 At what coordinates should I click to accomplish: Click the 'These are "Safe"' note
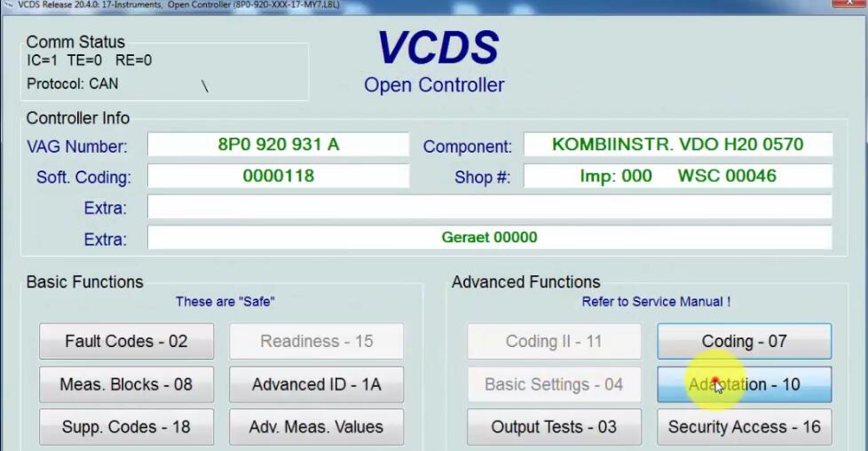pyautogui.click(x=225, y=302)
